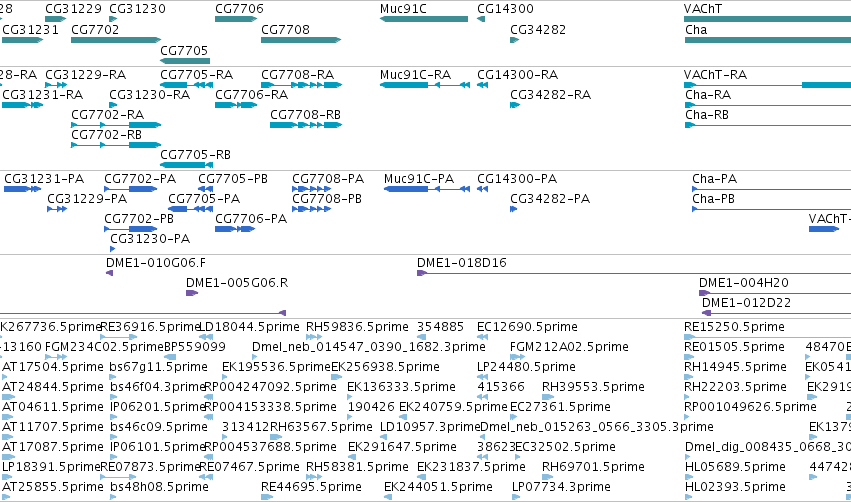Open protein label CG7705-PB
The width and height of the screenshot is (851, 502).
click(233, 179)
